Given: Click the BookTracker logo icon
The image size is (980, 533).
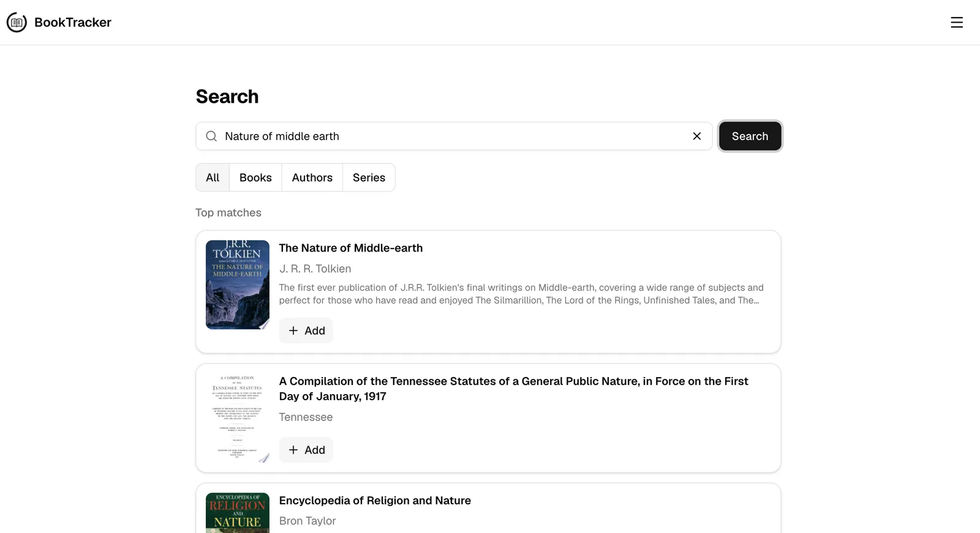Looking at the screenshot, I should pyautogui.click(x=17, y=23).
